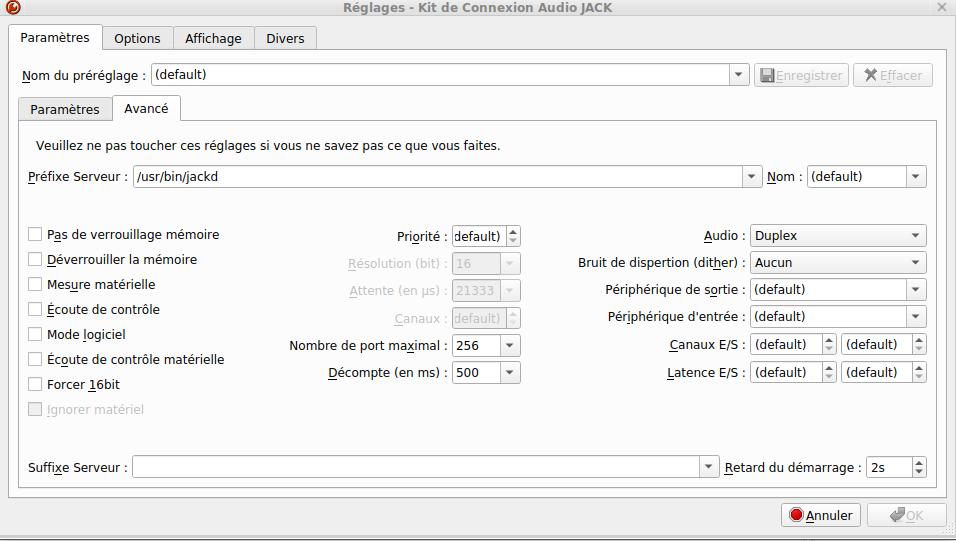
Task: Select the Avancé sub-tab
Action: point(146,109)
